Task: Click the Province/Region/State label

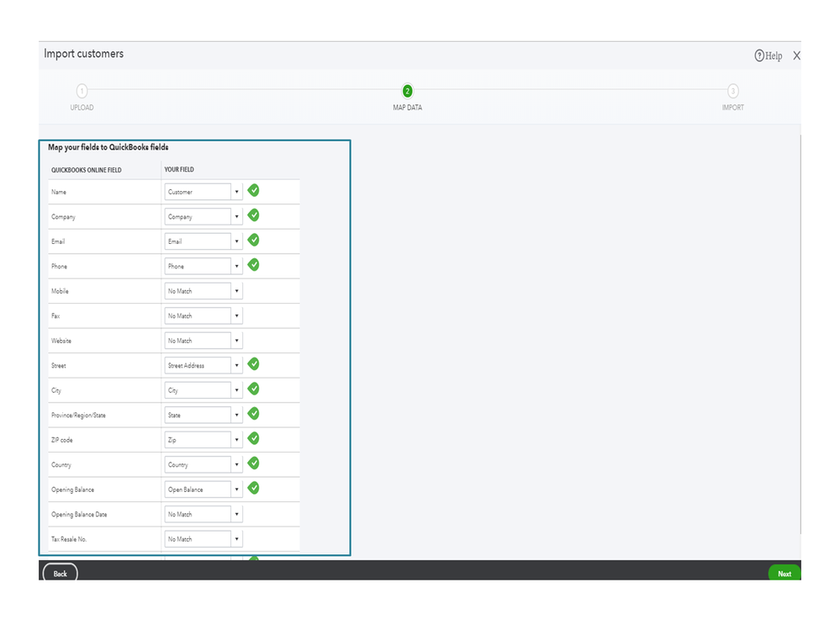Action: (78, 416)
